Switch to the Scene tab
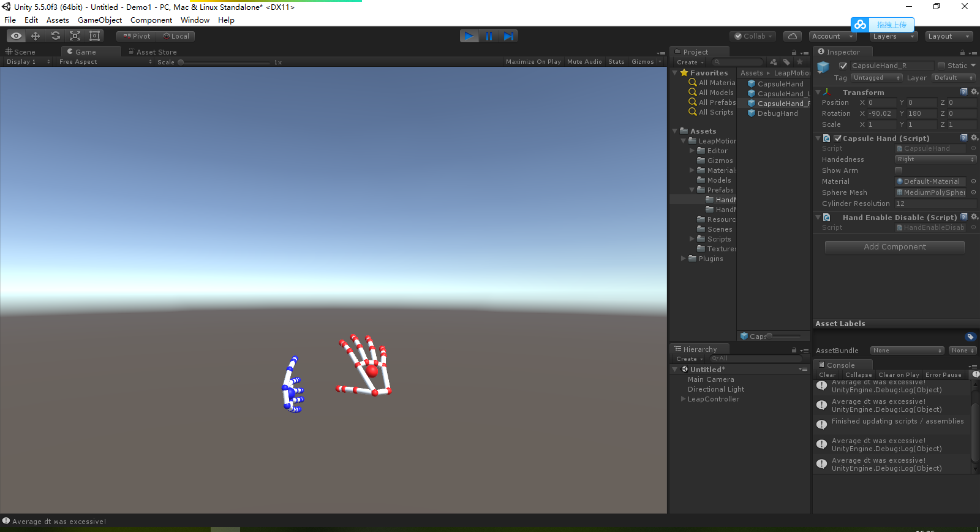 [21, 52]
